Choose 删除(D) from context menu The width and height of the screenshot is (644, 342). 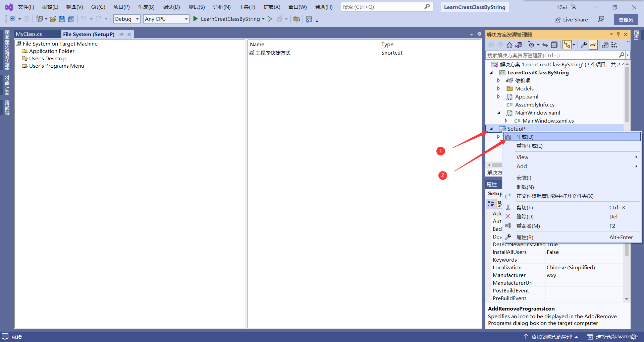click(x=572, y=217)
